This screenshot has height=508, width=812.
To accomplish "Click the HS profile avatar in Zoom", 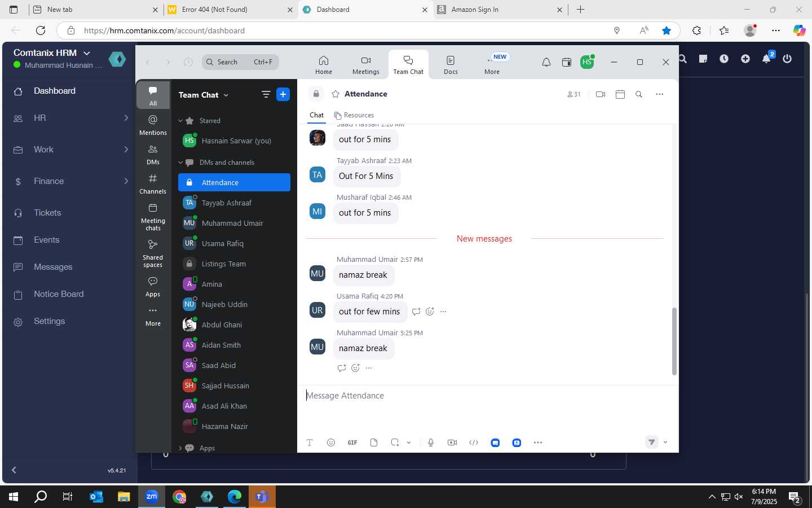I will [586, 62].
